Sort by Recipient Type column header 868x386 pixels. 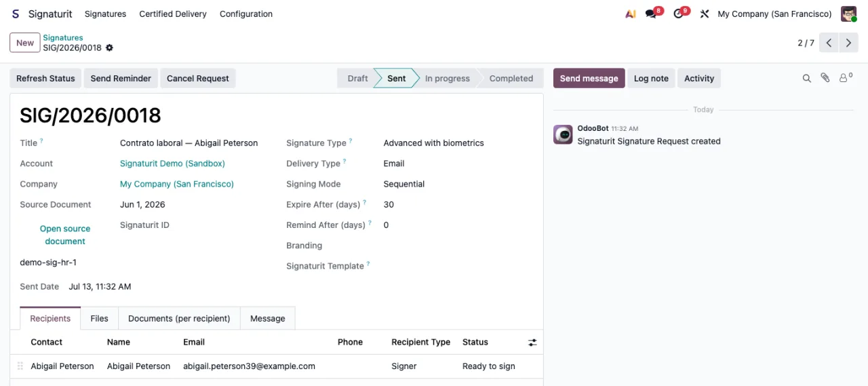421,343
